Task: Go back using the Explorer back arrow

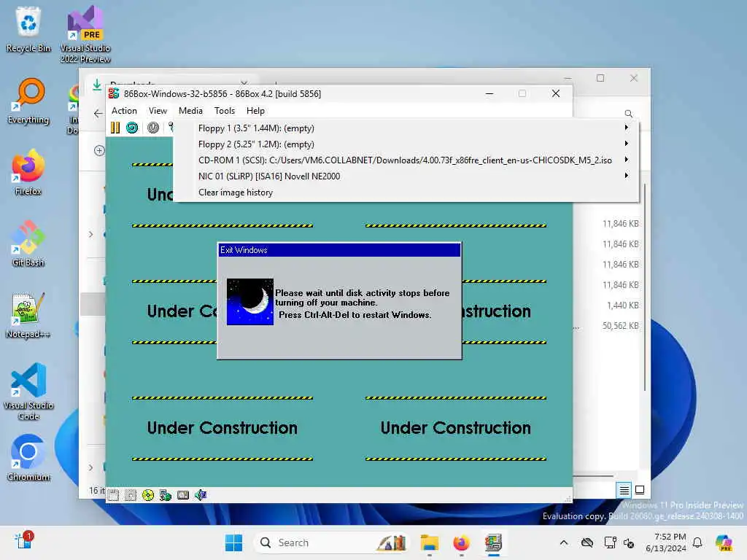Action: (x=98, y=113)
